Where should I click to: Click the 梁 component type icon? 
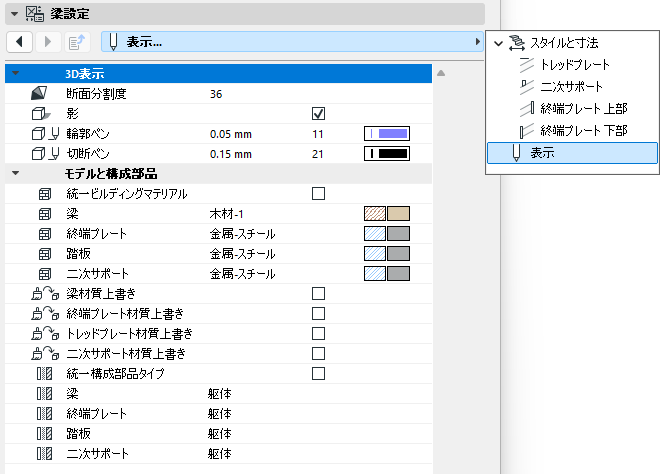click(x=45, y=393)
